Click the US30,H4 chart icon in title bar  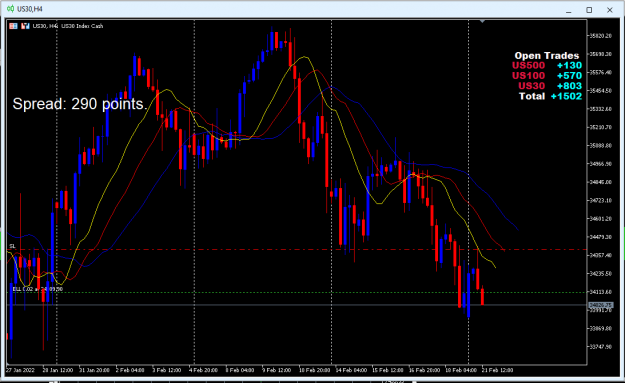[10, 9]
